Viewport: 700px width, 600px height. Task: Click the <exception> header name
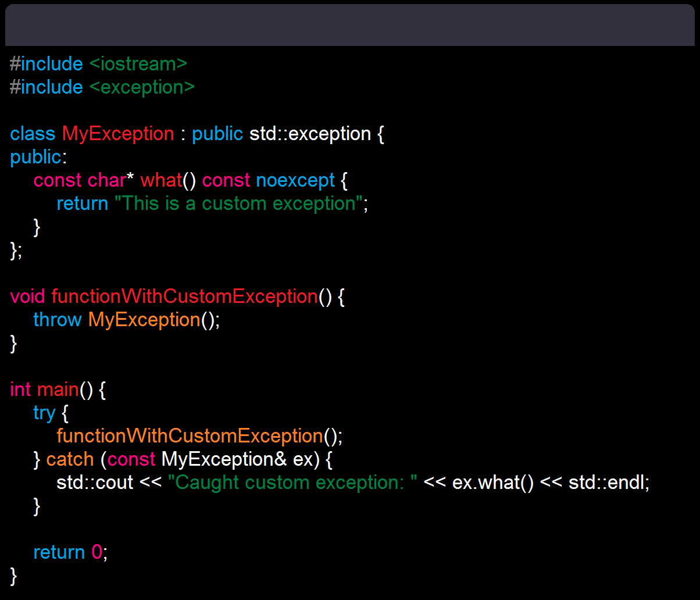point(142,87)
